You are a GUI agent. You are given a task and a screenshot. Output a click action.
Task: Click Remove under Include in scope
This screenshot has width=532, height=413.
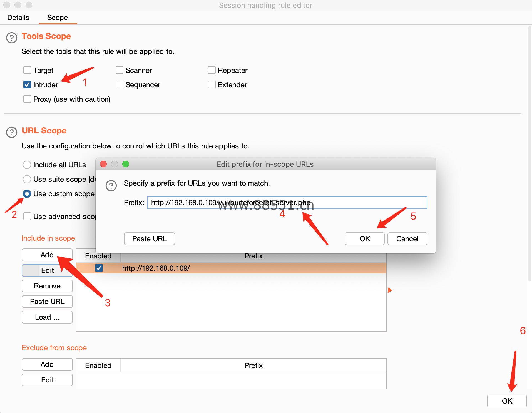pos(47,286)
